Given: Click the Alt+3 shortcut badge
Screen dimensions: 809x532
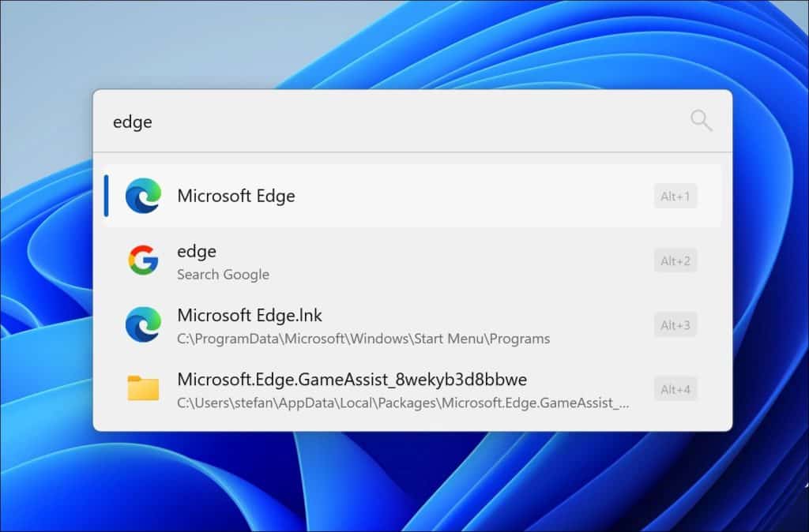Looking at the screenshot, I should pos(675,324).
